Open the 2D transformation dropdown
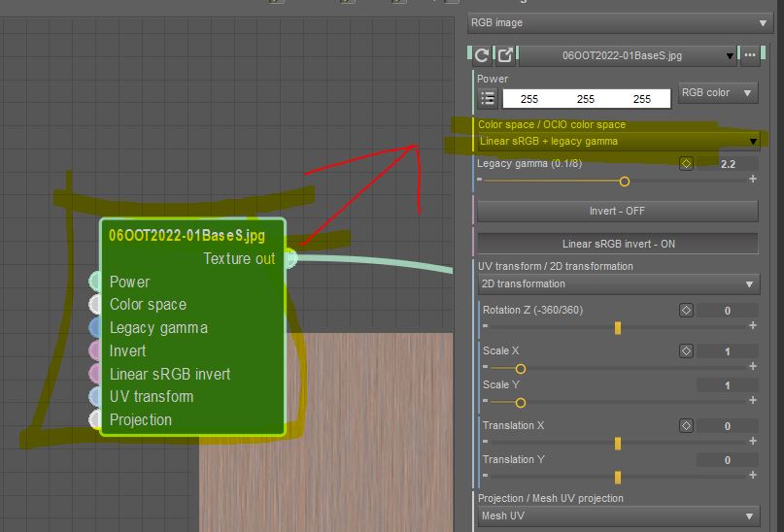The height and width of the screenshot is (532, 784). (619, 283)
